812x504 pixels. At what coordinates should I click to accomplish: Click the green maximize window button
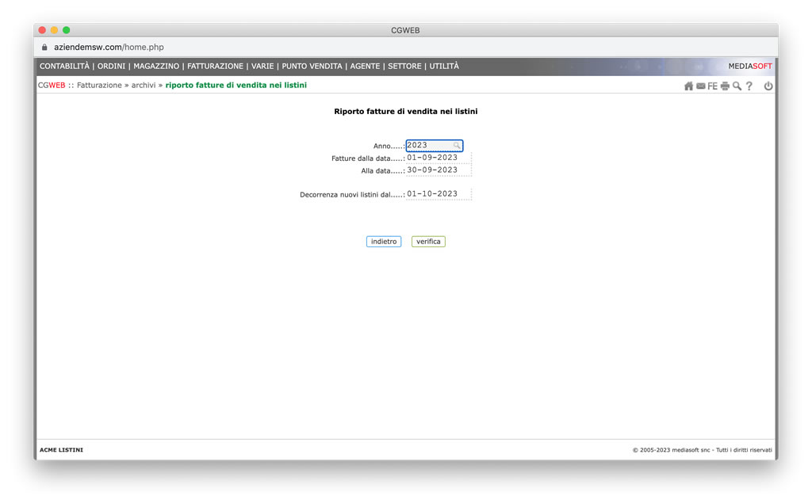pyautogui.click(x=67, y=30)
